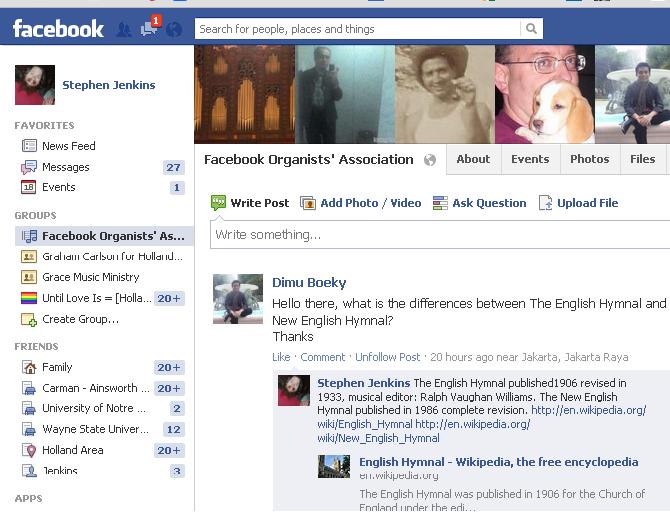Viewport: 670px width, 515px height.
Task: Like Dimu Boeky's post
Action: pos(281,357)
